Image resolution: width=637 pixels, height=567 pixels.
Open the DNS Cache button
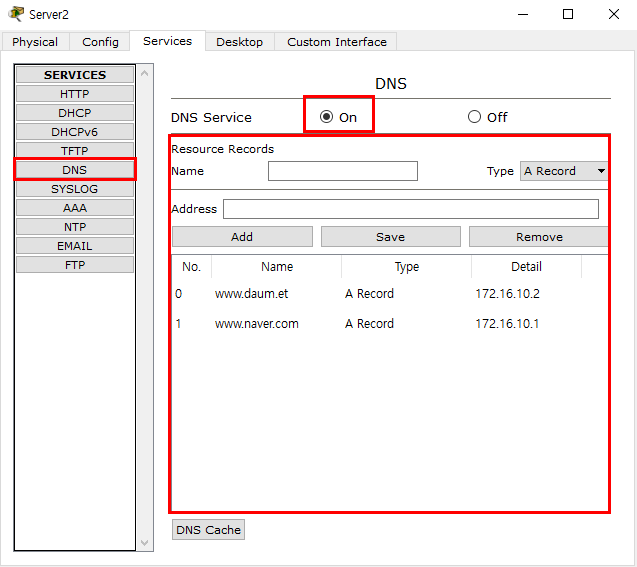click(x=208, y=530)
